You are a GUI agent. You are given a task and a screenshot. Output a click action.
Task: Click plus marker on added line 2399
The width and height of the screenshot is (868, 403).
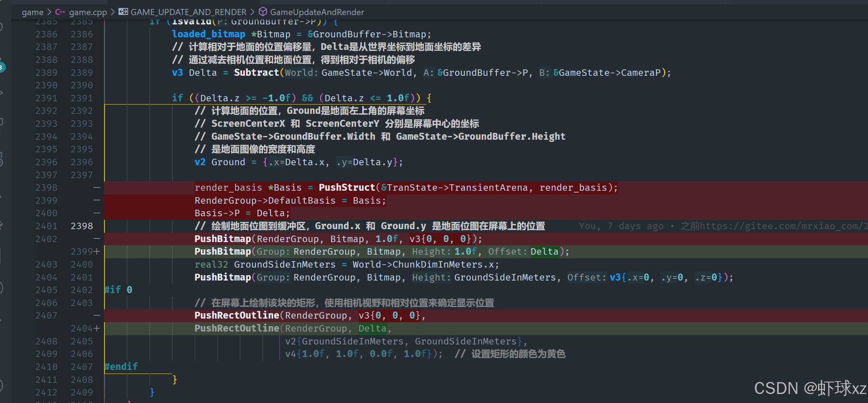click(97, 251)
